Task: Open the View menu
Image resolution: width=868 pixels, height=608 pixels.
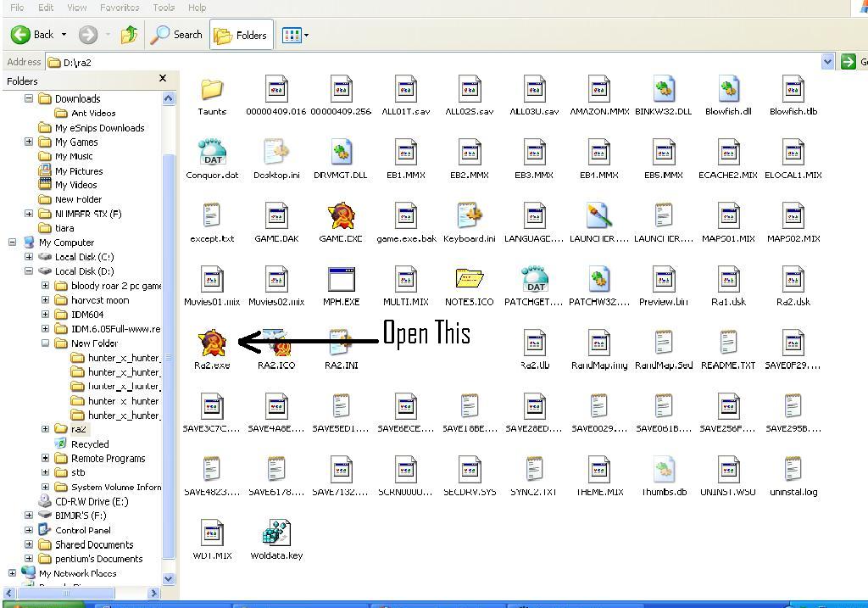Action: [x=77, y=8]
